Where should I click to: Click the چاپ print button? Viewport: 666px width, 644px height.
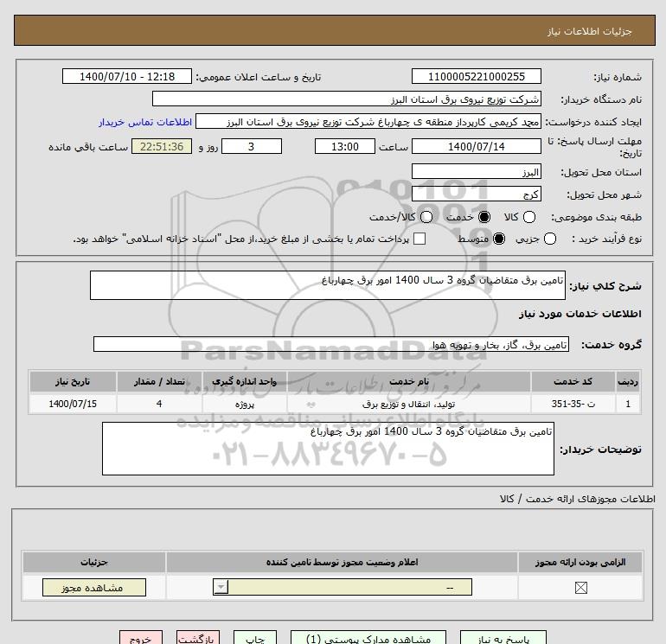255,638
